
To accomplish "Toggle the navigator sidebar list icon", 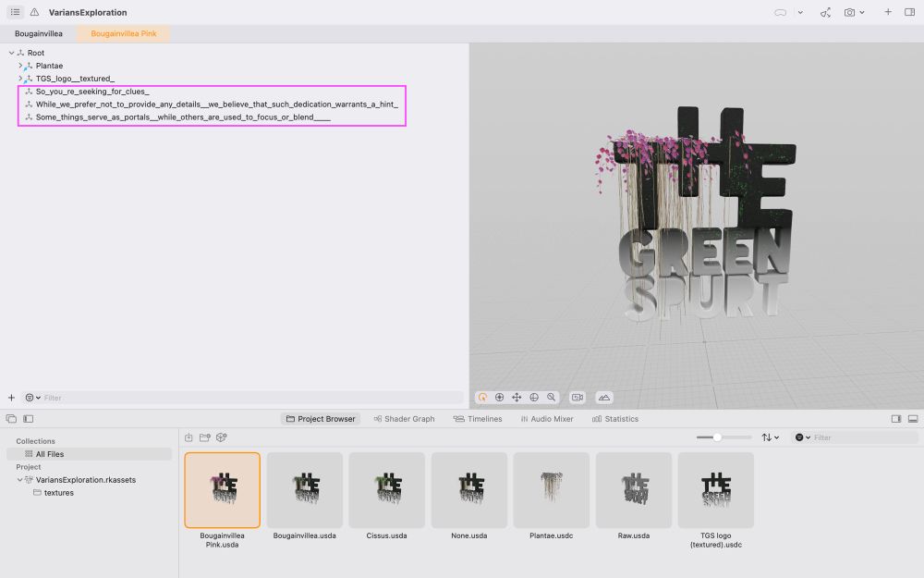I will point(16,12).
